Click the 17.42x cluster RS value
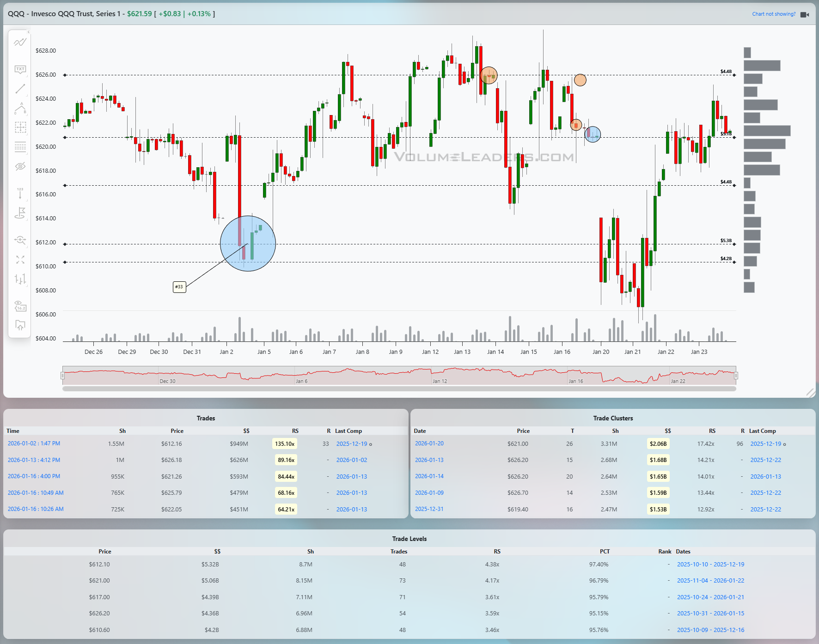Image resolution: width=819 pixels, height=644 pixels. 706,444
